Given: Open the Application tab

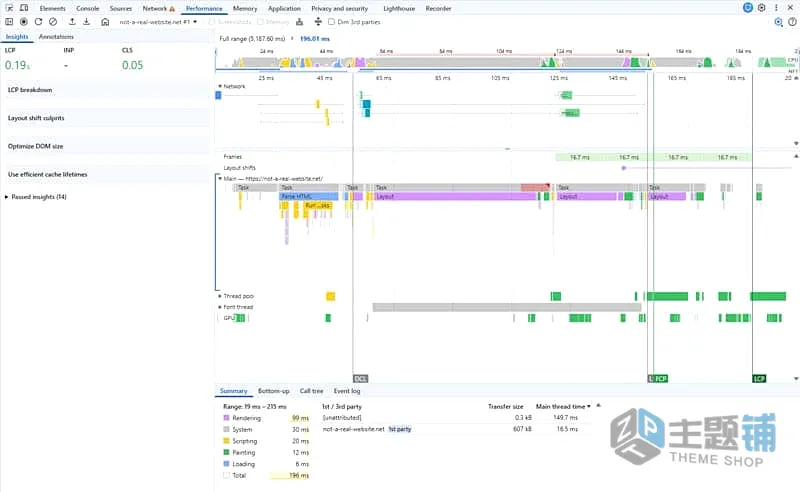Looking at the screenshot, I should (x=284, y=9).
